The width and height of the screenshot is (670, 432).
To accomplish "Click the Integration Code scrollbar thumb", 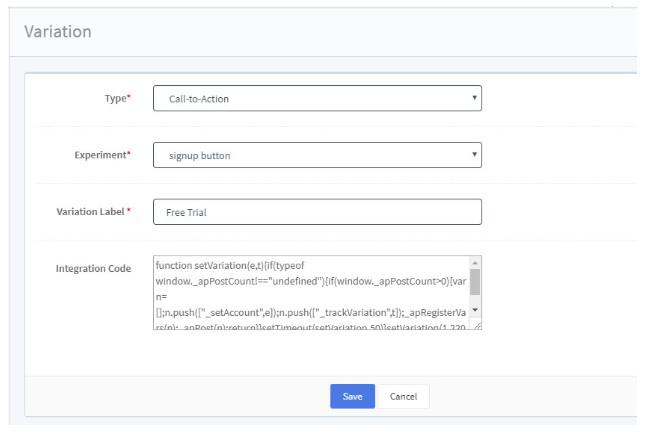I will click(x=475, y=281).
